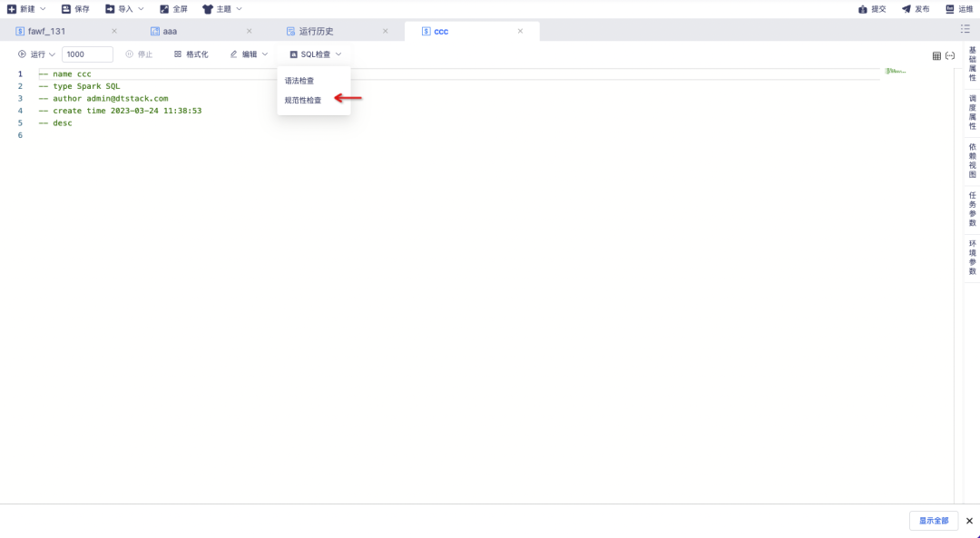Switch to the aaa tab
Screen dimensions: 980x538
tap(169, 30)
